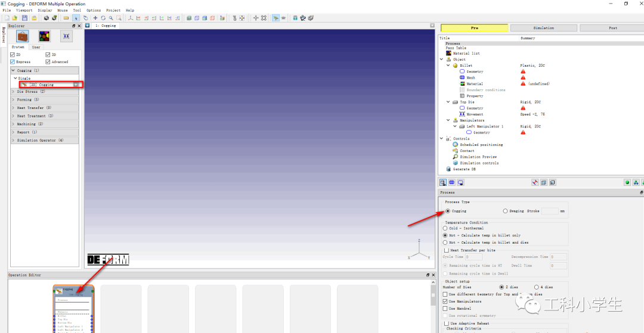Image resolution: width=644 pixels, height=333 pixels.
Task: Click the Swaging Stroke input field
Action: (x=550, y=211)
